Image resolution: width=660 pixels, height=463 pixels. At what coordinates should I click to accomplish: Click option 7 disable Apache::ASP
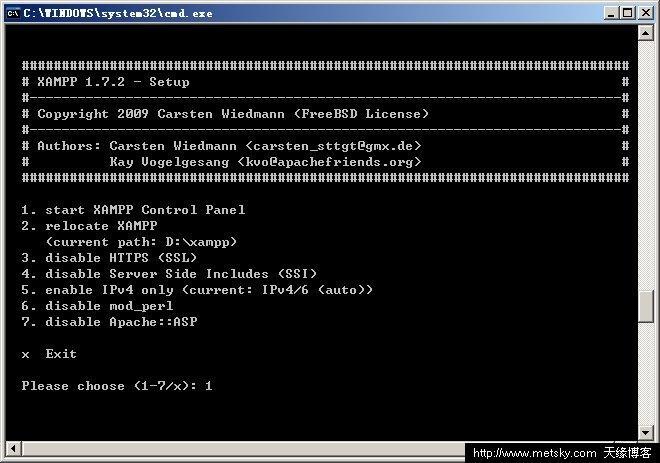click(109, 322)
